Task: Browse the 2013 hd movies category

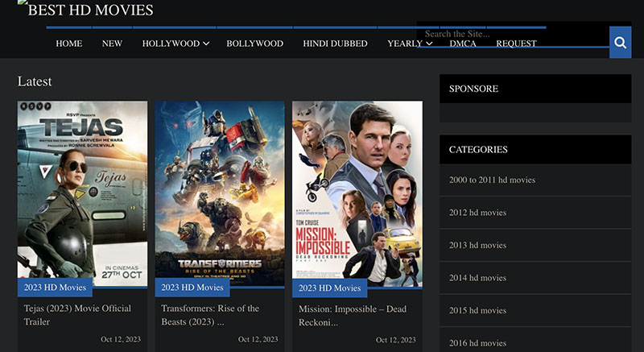Action: tap(477, 245)
